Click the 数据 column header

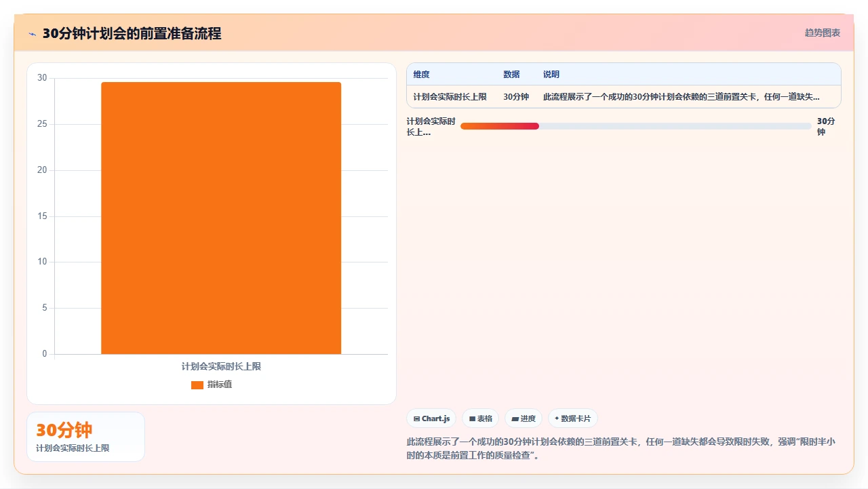(x=511, y=75)
